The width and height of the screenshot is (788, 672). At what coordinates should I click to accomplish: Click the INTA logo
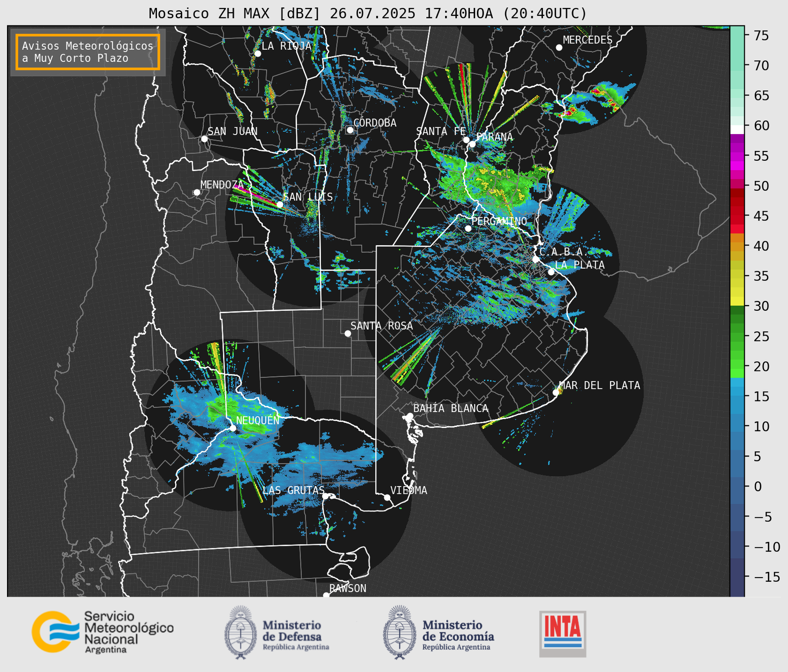pos(563,634)
